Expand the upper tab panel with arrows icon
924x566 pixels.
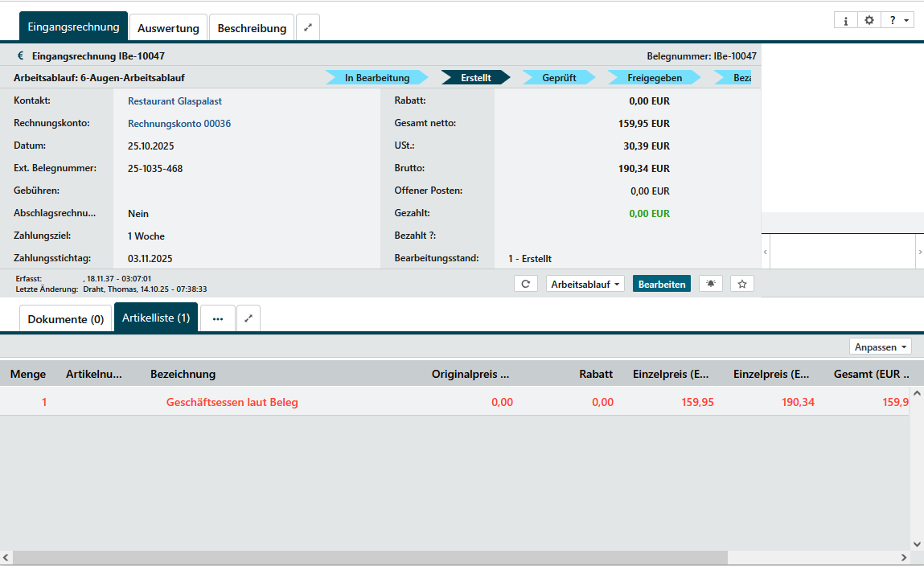307,27
